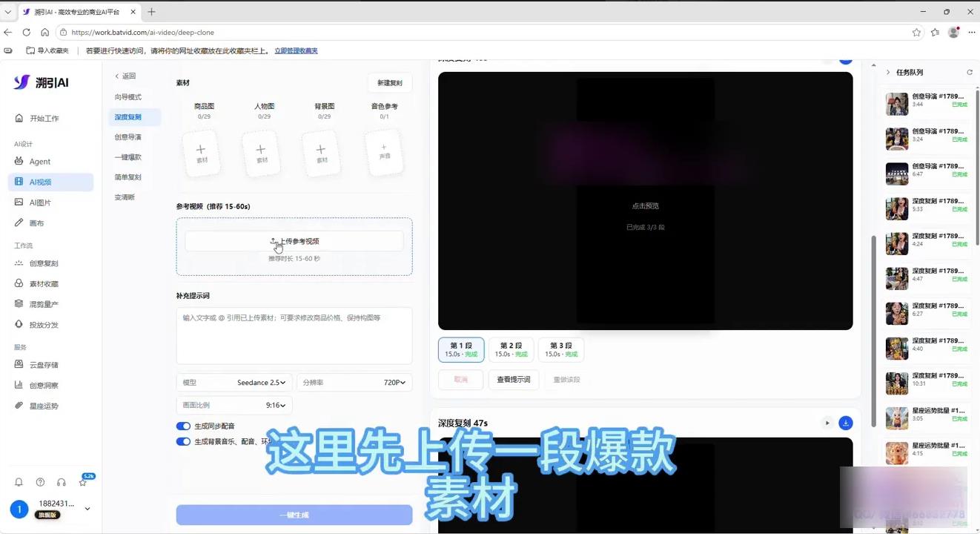Expand the account menu chevron
The height and width of the screenshot is (534, 980).
click(87, 509)
